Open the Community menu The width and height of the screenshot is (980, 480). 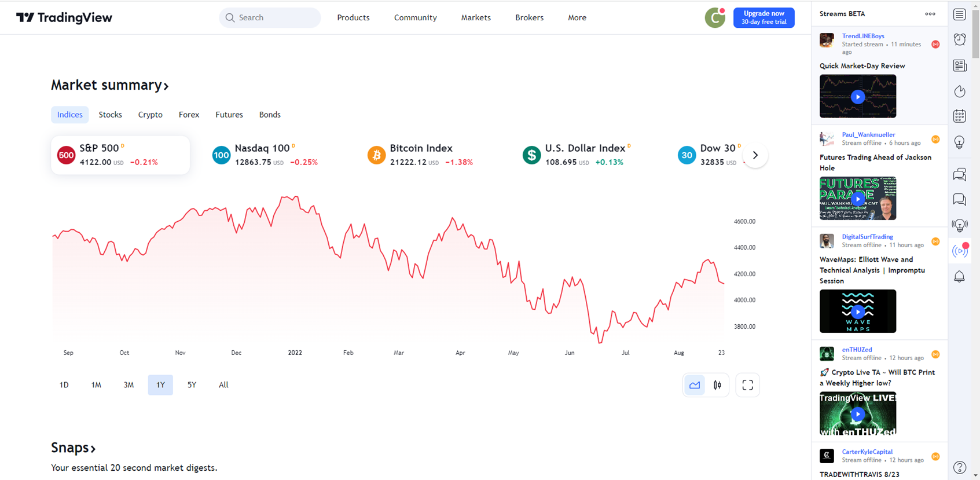point(415,17)
